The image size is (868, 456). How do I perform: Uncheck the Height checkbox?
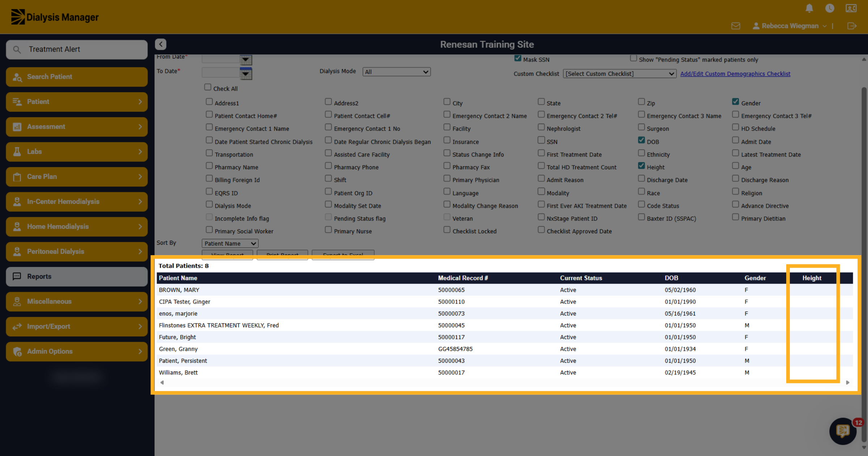click(641, 165)
